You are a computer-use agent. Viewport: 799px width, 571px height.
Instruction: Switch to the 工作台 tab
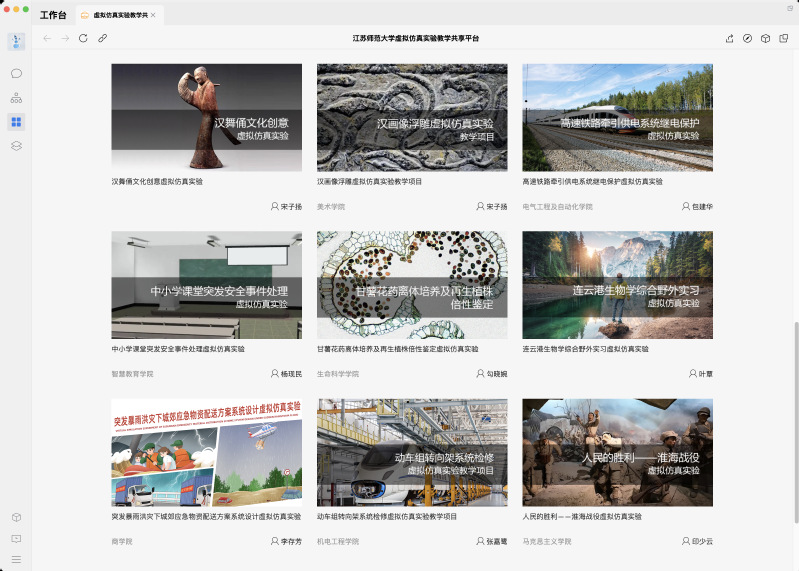click(54, 15)
